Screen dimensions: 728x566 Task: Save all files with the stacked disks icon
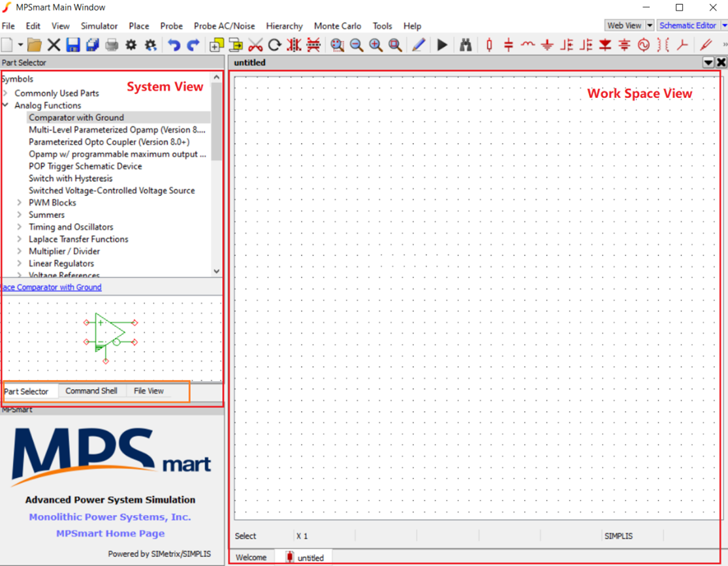pyautogui.click(x=93, y=45)
